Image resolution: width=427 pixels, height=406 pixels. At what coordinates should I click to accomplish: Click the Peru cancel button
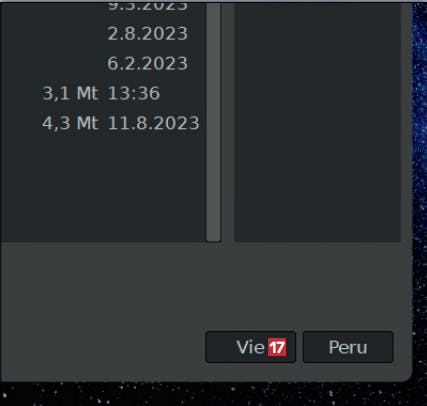(348, 347)
